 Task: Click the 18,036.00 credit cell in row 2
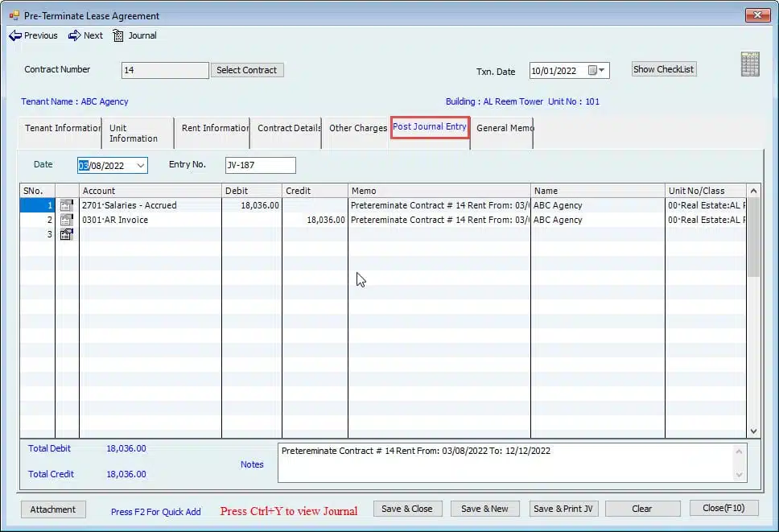(315, 220)
